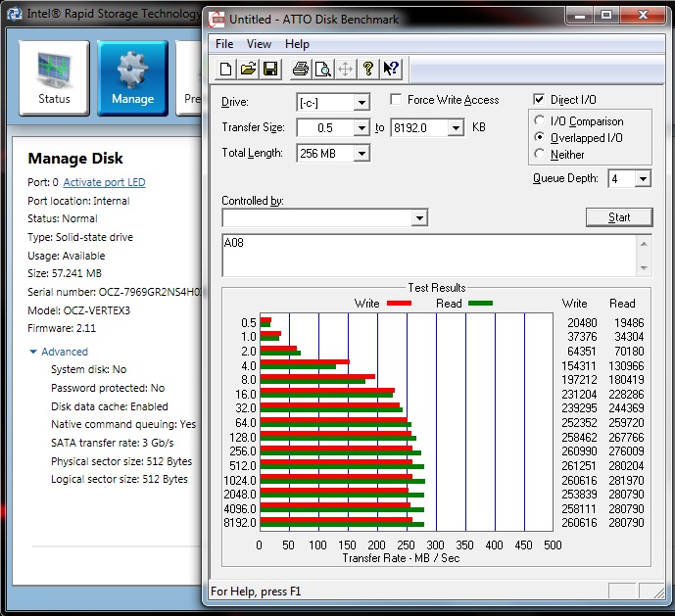
Task: Click the read value 281970 in results
Action: point(626,481)
